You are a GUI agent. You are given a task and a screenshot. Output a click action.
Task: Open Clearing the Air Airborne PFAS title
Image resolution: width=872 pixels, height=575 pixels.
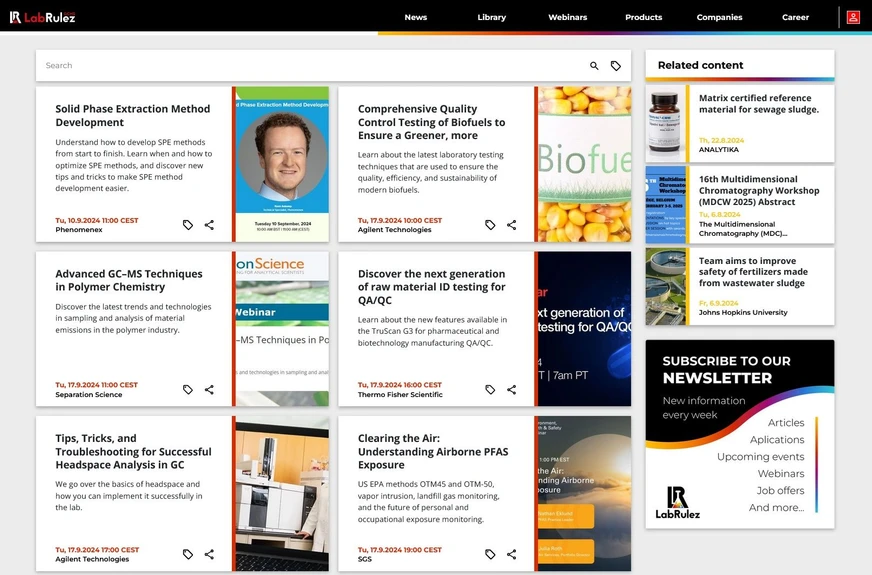pyautogui.click(x=433, y=452)
